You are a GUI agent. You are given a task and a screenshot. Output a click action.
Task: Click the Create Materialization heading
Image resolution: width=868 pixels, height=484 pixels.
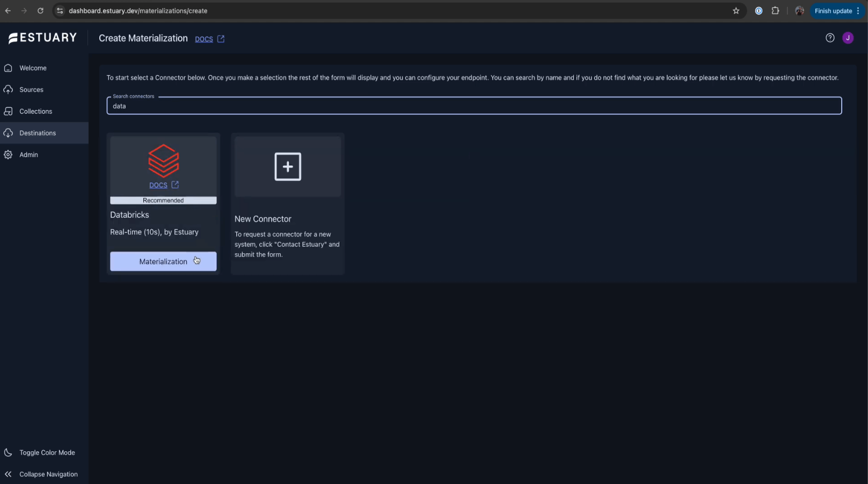tap(143, 38)
